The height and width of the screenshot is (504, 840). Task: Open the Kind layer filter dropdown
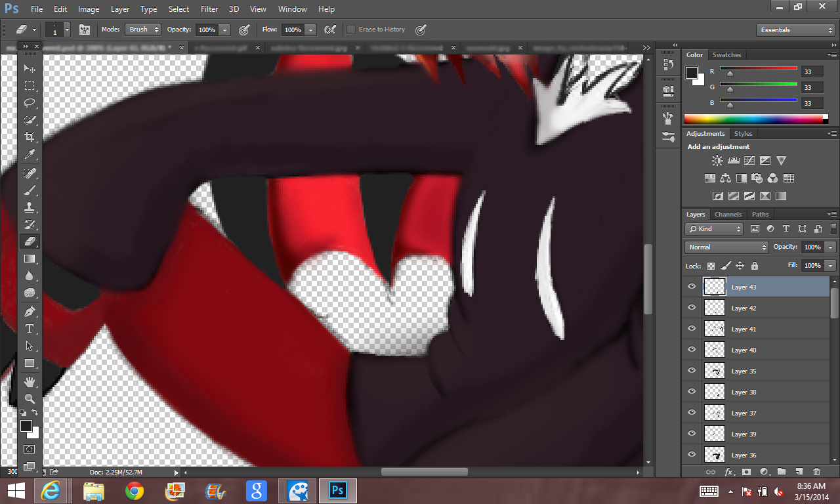pos(714,229)
